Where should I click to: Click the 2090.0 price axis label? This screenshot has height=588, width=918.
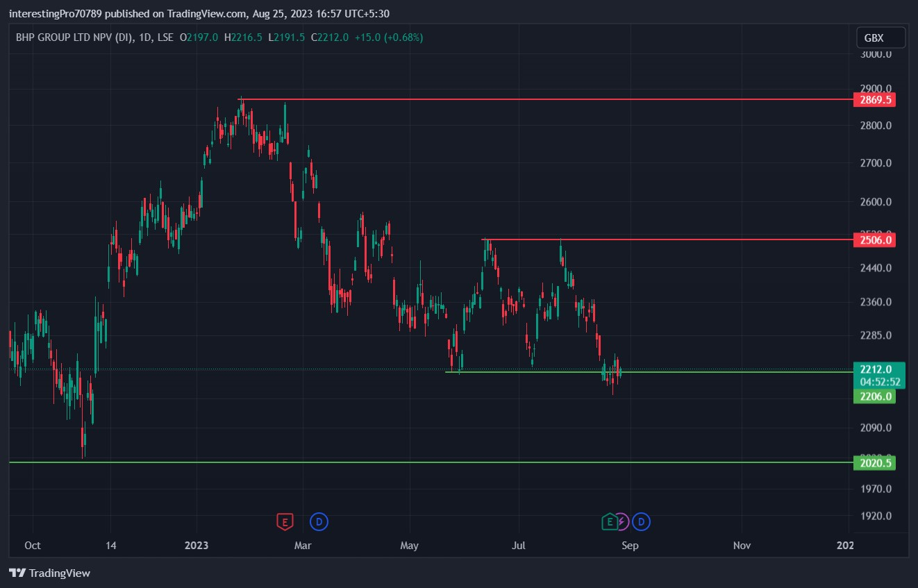[876, 428]
